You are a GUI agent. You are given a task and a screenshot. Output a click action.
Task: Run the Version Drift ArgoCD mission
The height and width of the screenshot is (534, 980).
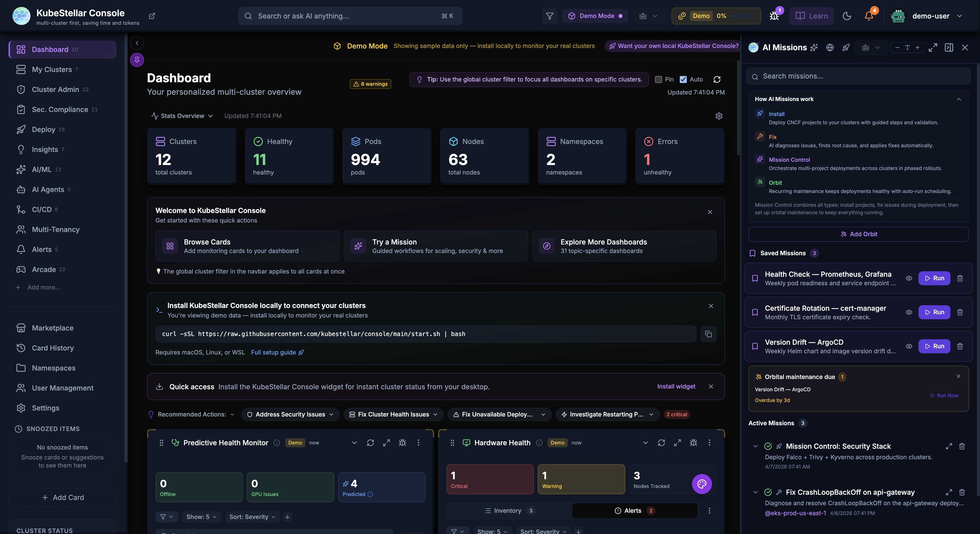934,346
